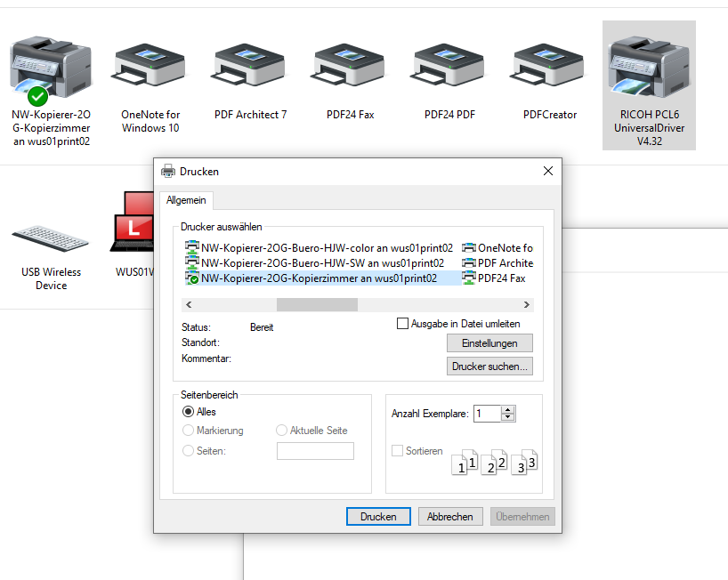
Task: Click the printer icon in Drucken title bar
Action: click(x=168, y=171)
